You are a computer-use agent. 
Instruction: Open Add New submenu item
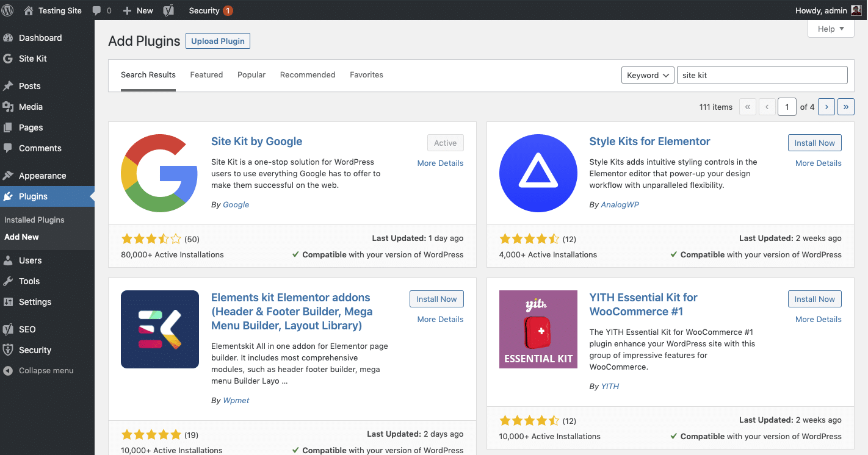21,237
